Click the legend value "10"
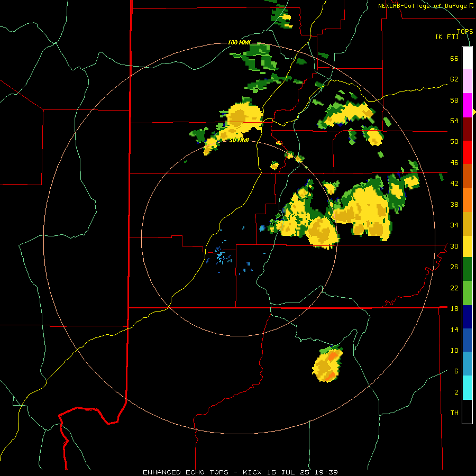Image resolution: width=476 pixels, height=476 pixels. click(454, 350)
